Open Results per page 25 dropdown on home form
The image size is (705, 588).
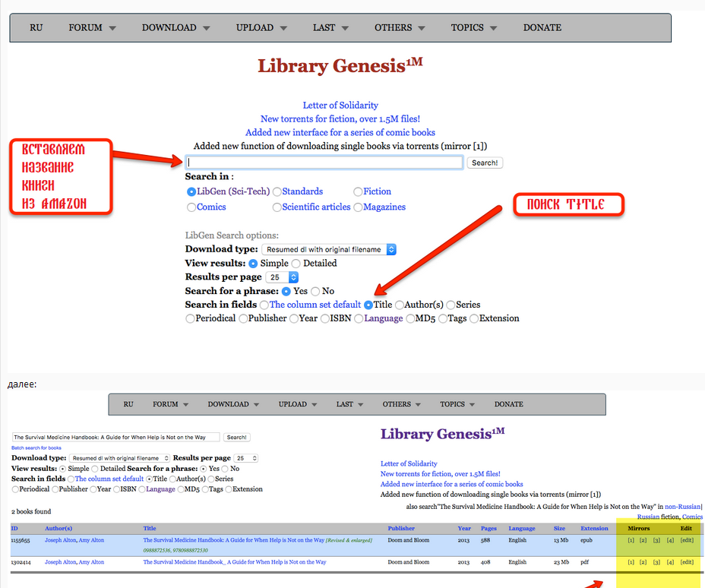(x=282, y=277)
